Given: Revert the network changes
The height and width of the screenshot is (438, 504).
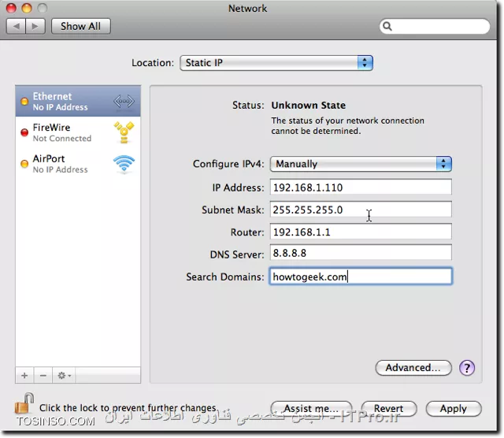Looking at the screenshot, I should point(389,408).
